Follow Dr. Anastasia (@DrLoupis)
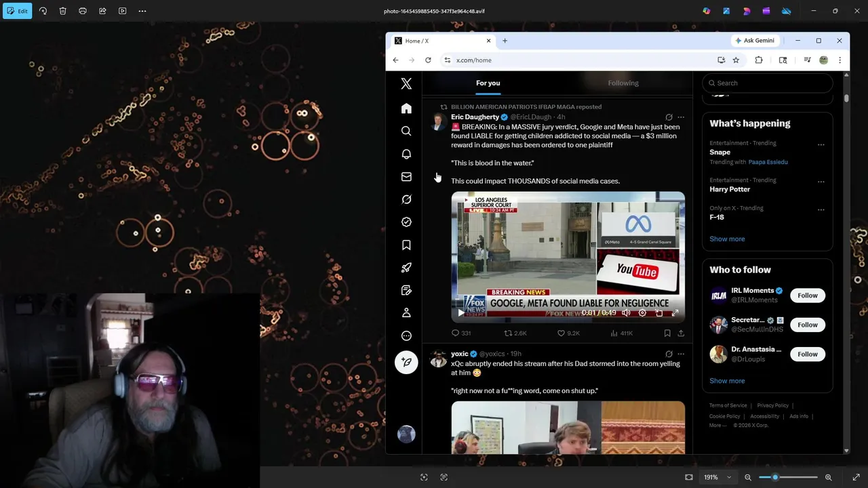 pyautogui.click(x=808, y=354)
